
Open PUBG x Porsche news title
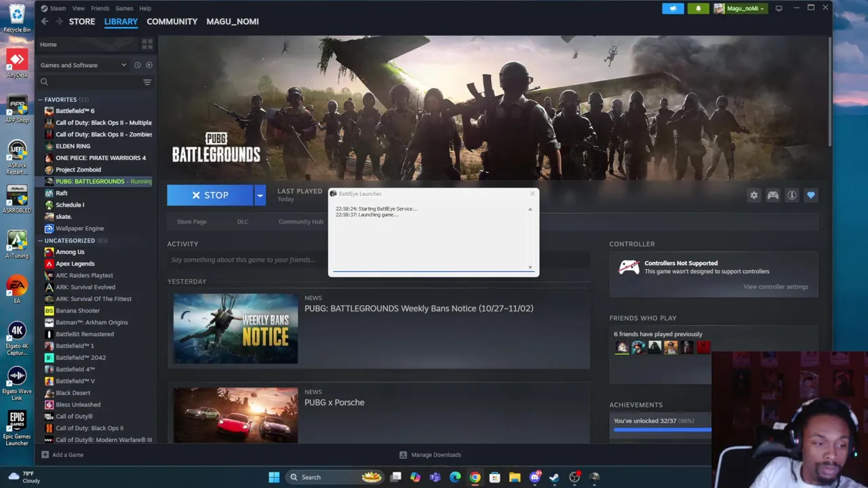pos(334,403)
